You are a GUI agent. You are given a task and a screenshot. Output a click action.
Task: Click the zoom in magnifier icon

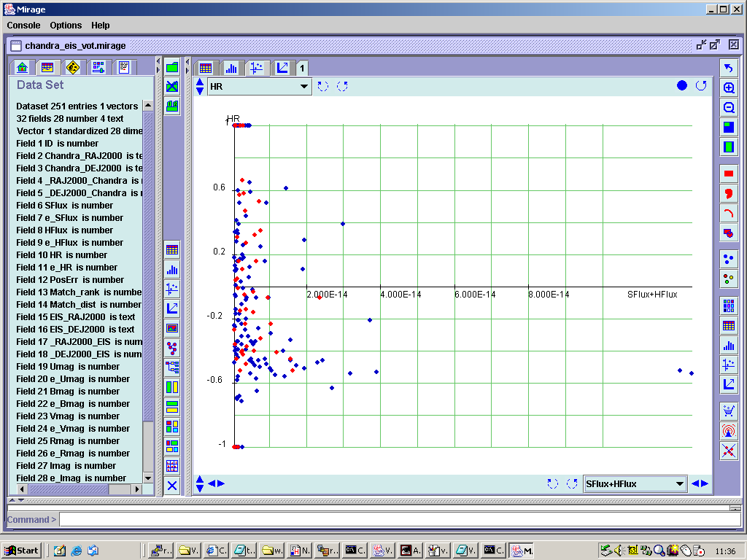[729, 88]
